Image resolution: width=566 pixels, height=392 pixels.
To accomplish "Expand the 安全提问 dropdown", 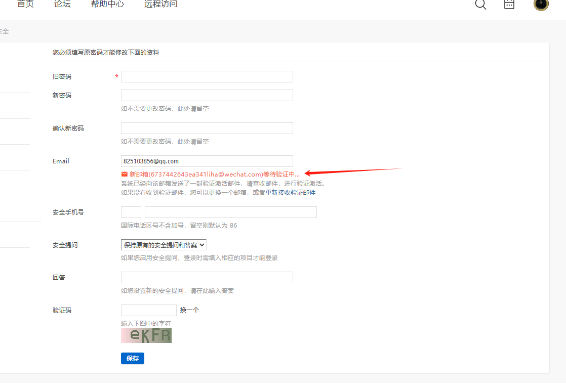I will click(x=164, y=245).
